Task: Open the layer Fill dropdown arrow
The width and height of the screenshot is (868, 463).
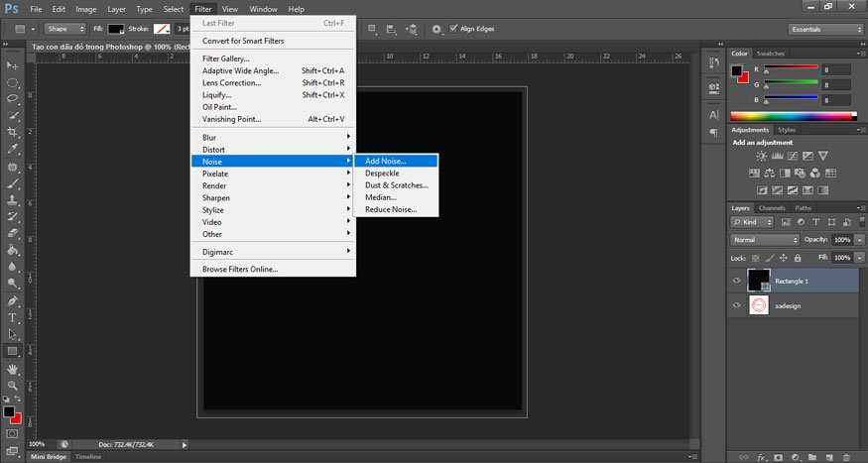Action: [860, 258]
